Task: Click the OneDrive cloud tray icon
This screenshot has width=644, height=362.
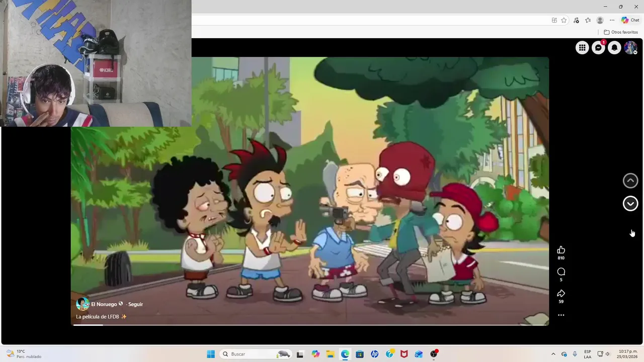Action: point(564,354)
